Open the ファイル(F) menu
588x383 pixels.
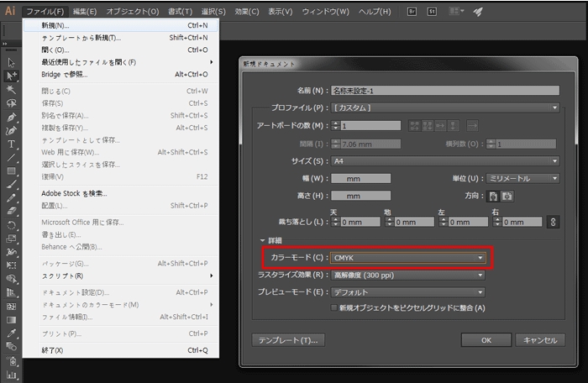click(x=45, y=12)
